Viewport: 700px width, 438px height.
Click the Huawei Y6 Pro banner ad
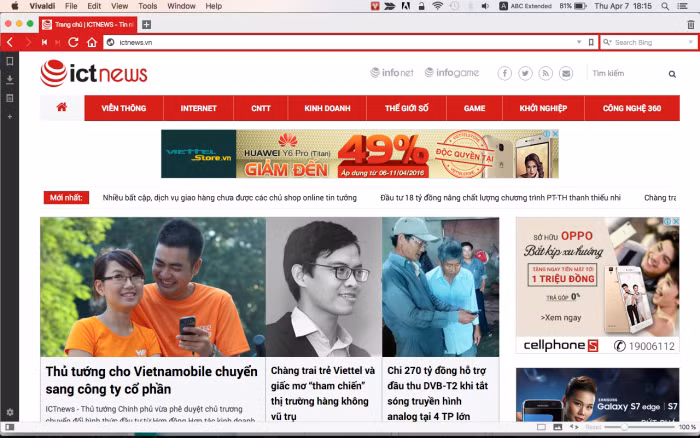(x=359, y=154)
